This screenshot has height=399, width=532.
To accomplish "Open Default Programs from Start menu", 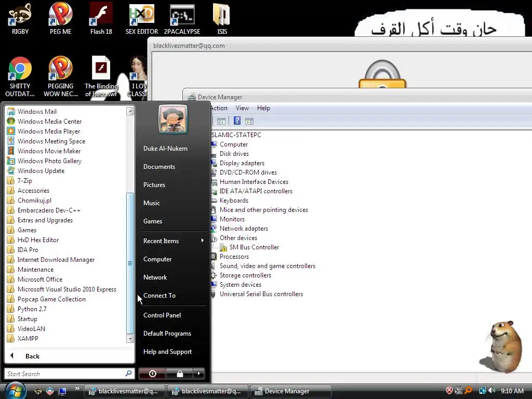I will pos(167,333).
